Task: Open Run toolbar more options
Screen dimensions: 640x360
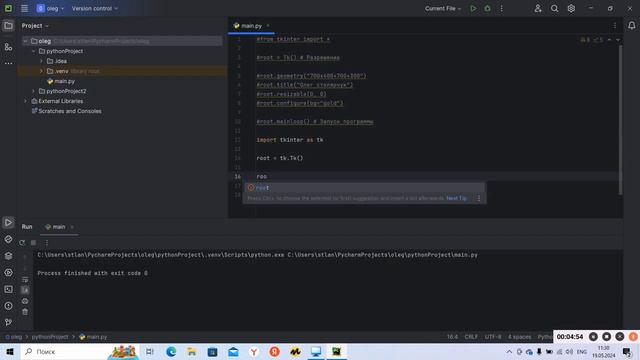Action: pyautogui.click(x=47, y=242)
